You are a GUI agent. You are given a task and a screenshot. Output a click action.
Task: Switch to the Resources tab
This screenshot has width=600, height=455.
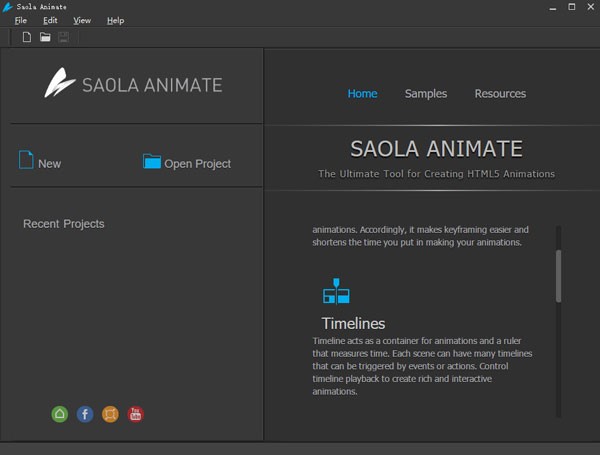click(500, 94)
